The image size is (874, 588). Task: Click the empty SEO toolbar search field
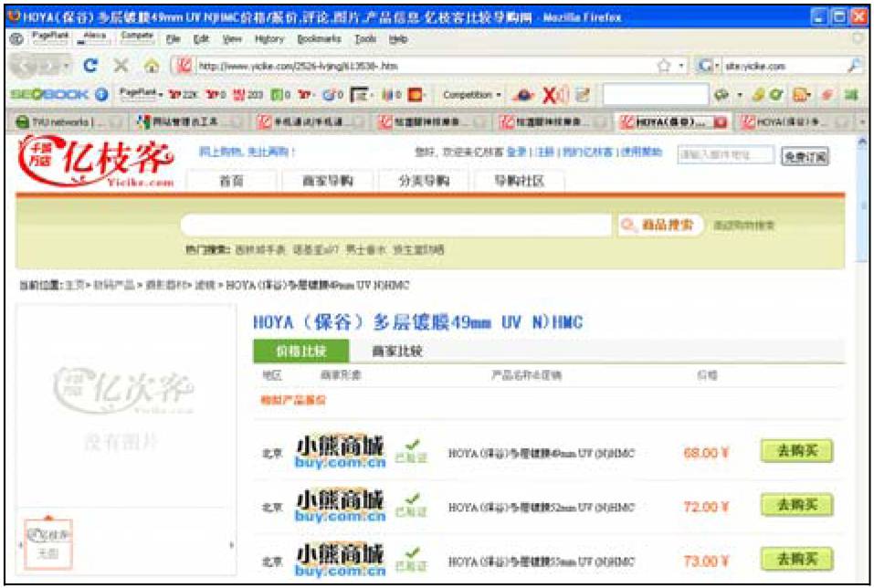655,95
